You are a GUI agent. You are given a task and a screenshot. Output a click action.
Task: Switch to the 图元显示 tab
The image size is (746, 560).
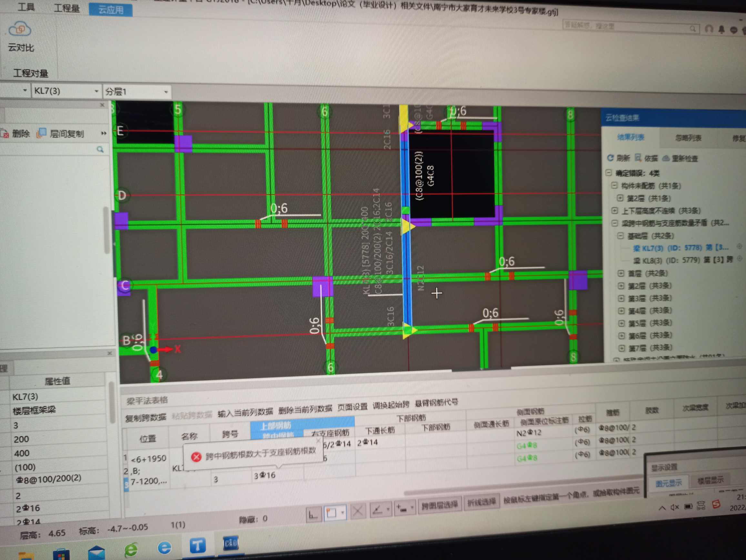(669, 483)
